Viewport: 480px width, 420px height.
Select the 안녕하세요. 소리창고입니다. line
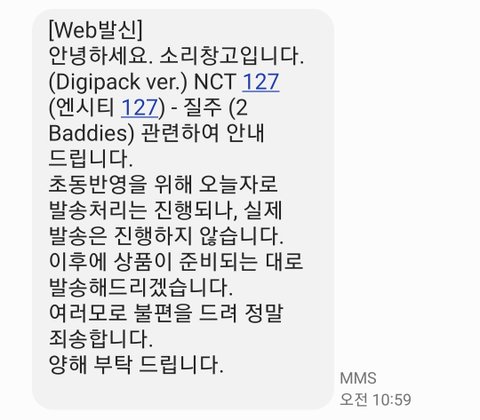click(x=176, y=56)
